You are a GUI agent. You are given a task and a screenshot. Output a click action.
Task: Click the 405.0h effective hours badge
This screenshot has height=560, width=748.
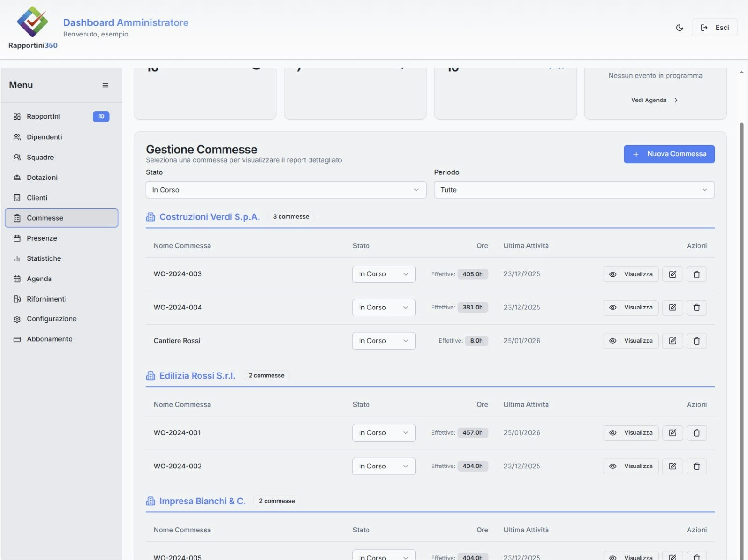click(x=473, y=274)
